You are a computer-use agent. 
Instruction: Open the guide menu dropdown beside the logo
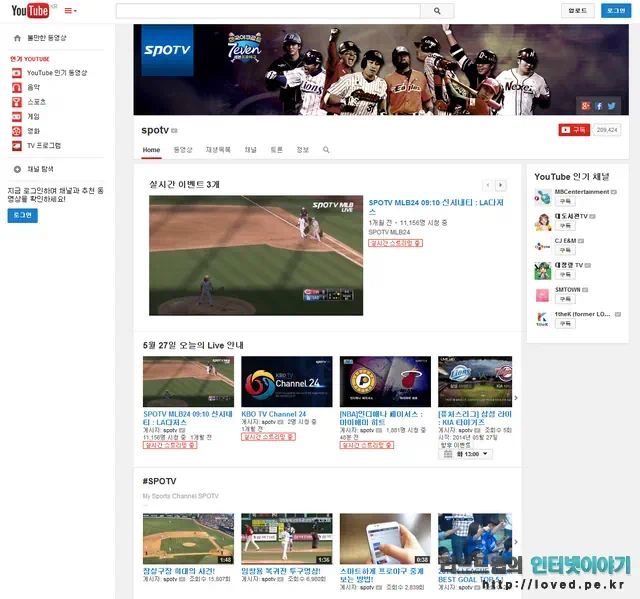point(71,11)
